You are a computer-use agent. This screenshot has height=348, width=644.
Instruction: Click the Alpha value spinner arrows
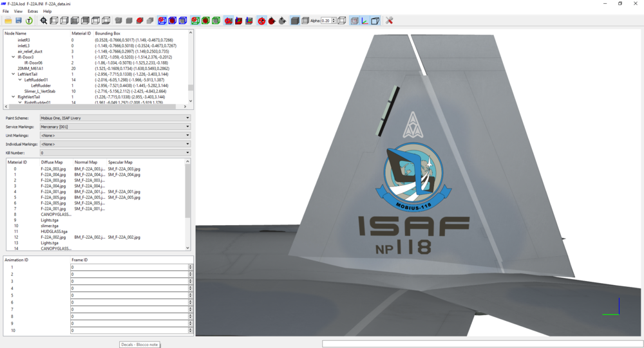(x=334, y=21)
